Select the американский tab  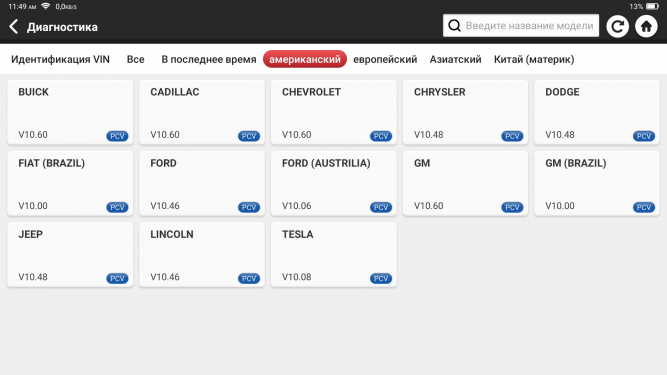[x=305, y=59]
